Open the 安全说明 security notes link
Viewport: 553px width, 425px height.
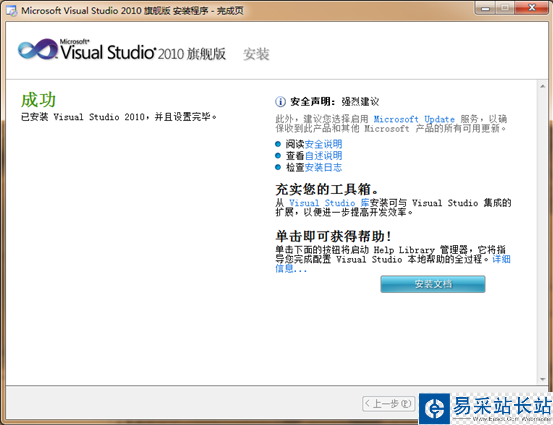click(x=323, y=144)
